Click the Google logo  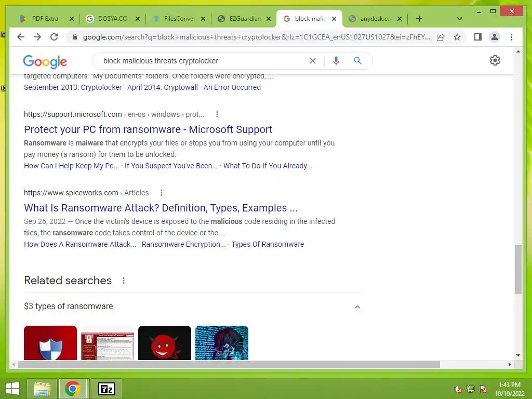click(x=45, y=61)
